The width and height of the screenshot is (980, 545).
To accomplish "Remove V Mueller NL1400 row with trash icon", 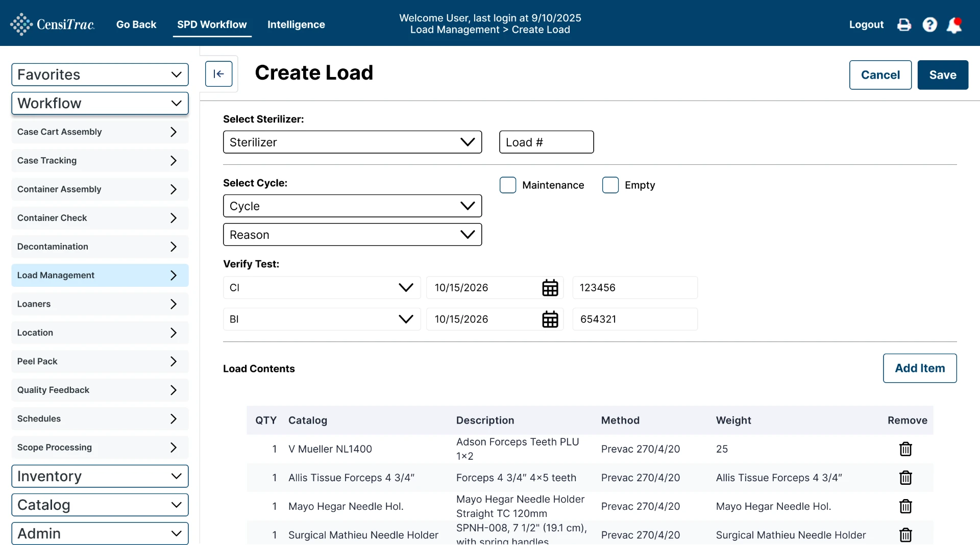I will [905, 449].
